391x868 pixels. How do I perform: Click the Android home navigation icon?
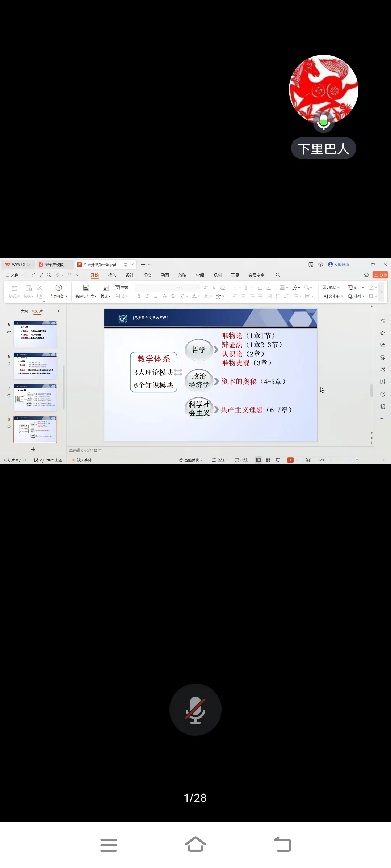(195, 844)
